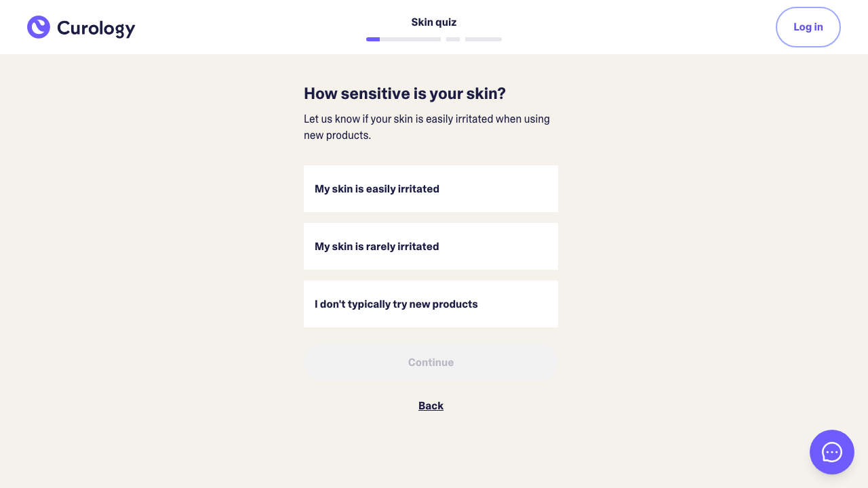Click empty header space beside Curology wordmark
Screen dimensions: 868x488
237,27
